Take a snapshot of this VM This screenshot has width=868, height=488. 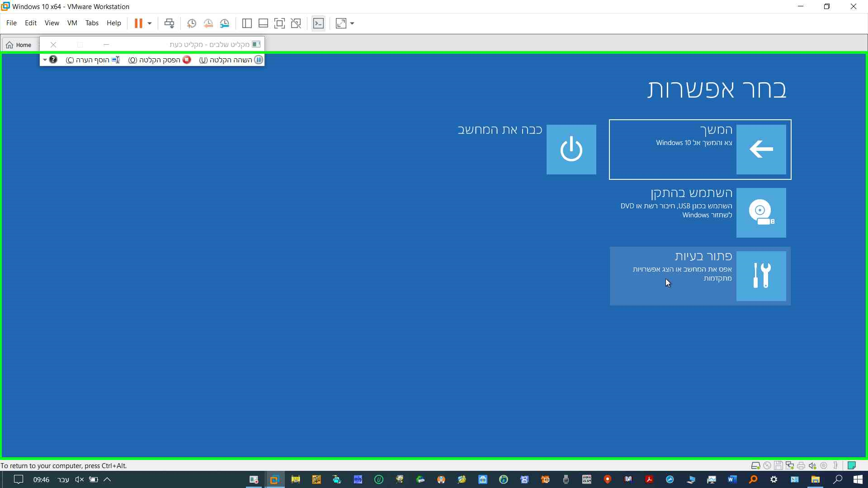coord(192,23)
